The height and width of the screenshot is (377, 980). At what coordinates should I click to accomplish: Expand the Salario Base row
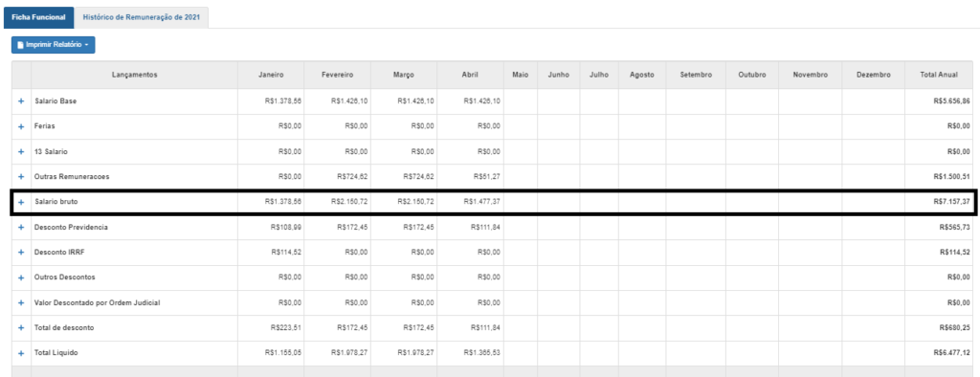[x=21, y=100]
